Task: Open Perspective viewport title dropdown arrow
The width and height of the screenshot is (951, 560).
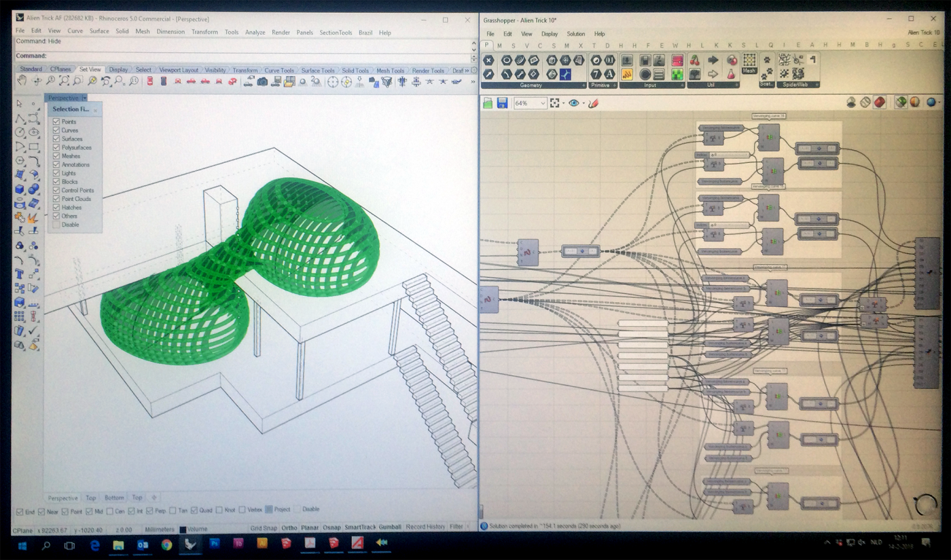Action: pos(84,98)
